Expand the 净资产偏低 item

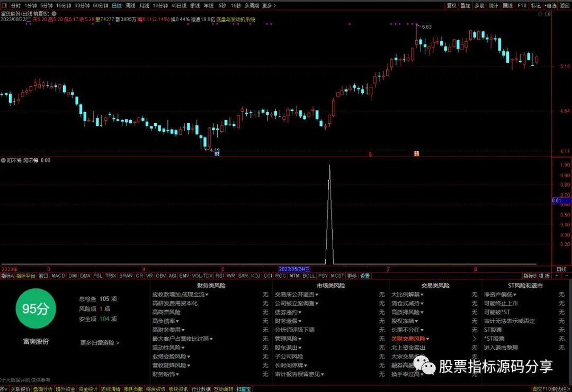pyautogui.click(x=500, y=294)
